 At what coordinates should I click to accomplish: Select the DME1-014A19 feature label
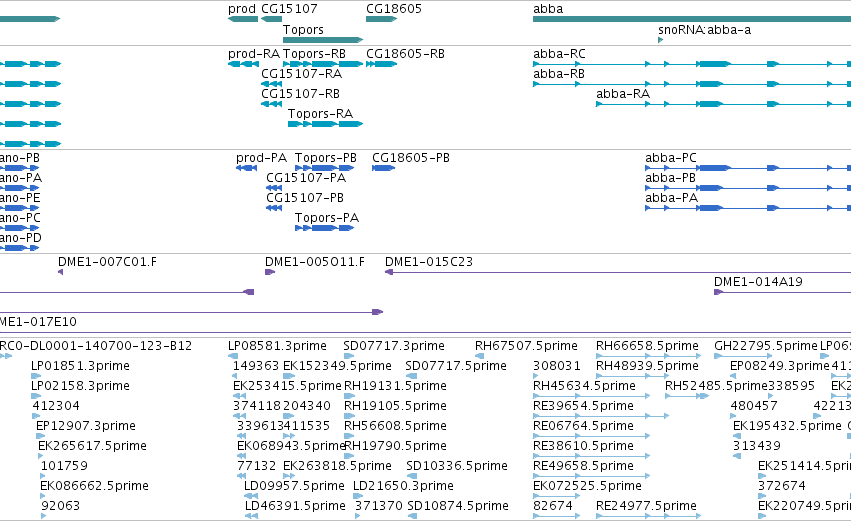pyautogui.click(x=758, y=282)
